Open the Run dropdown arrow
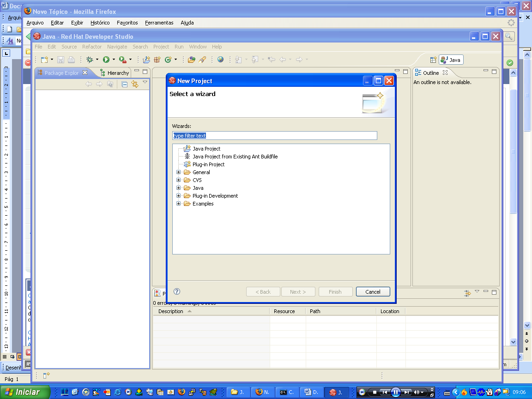Image resolution: width=532 pixels, height=399 pixels. click(114, 60)
